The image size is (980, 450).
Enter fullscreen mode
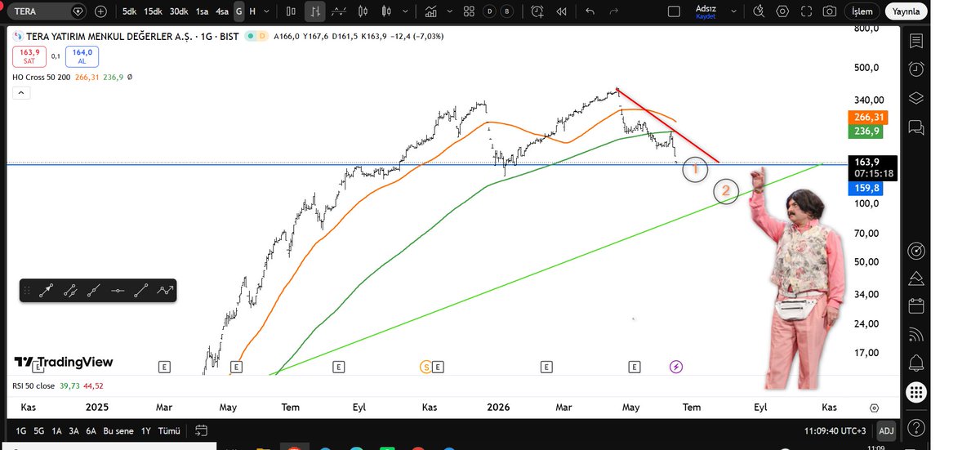[x=806, y=11]
